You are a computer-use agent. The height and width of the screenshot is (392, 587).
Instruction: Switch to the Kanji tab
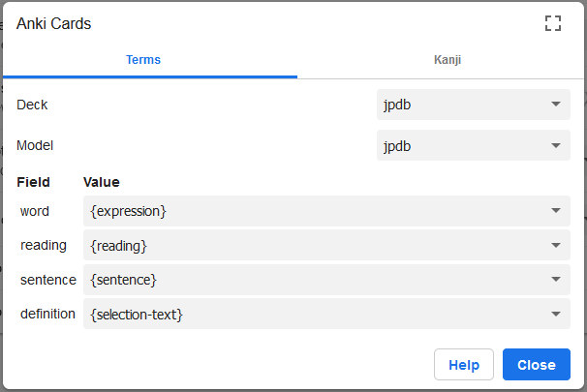(x=448, y=60)
